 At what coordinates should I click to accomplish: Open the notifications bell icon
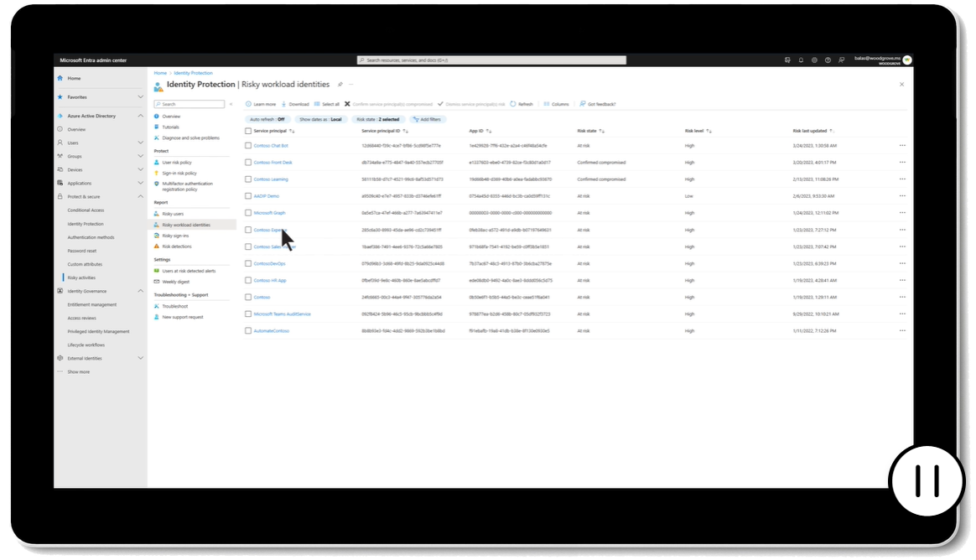pyautogui.click(x=801, y=60)
